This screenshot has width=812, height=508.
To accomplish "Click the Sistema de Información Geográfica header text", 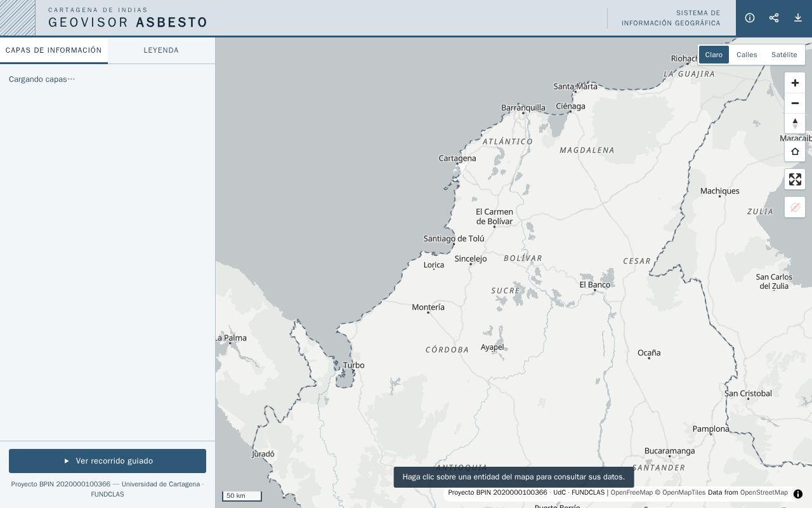I will pos(671,18).
